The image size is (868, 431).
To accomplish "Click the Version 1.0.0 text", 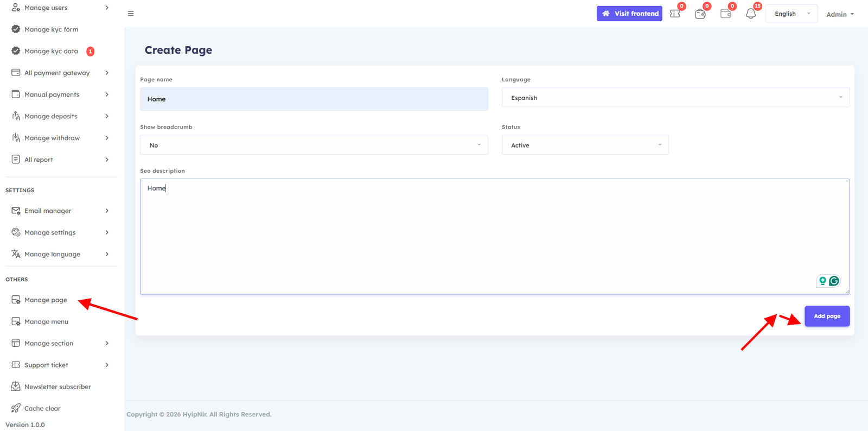I will [x=25, y=424].
